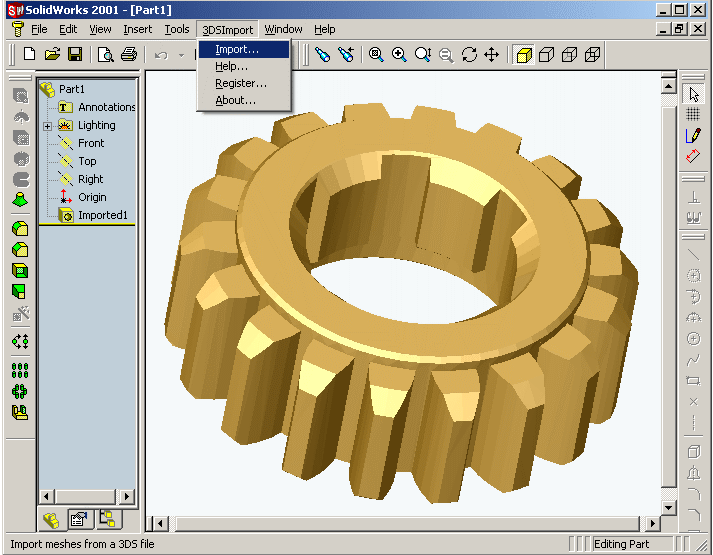Click the first blue flashlight toolbar icon
713x555 pixels.
coord(322,55)
